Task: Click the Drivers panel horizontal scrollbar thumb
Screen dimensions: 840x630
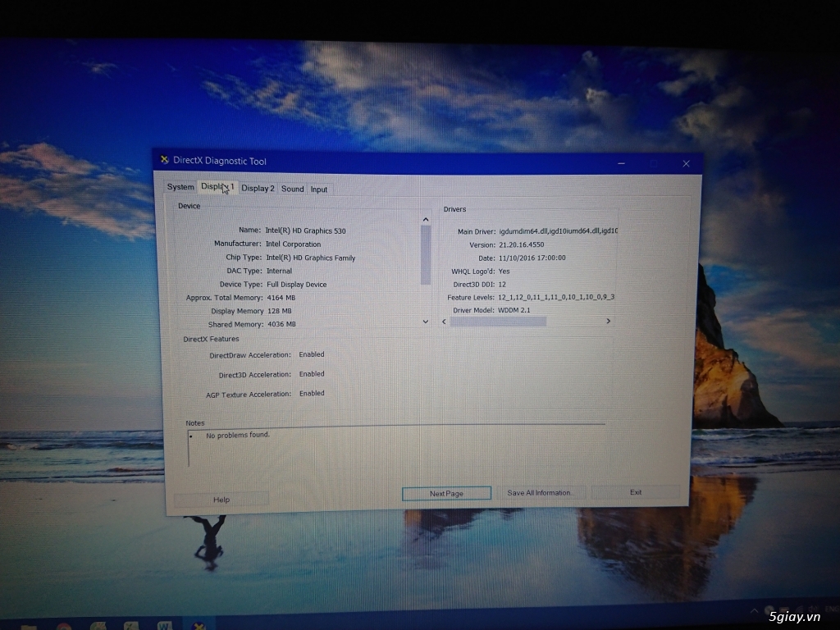Action: pos(498,322)
